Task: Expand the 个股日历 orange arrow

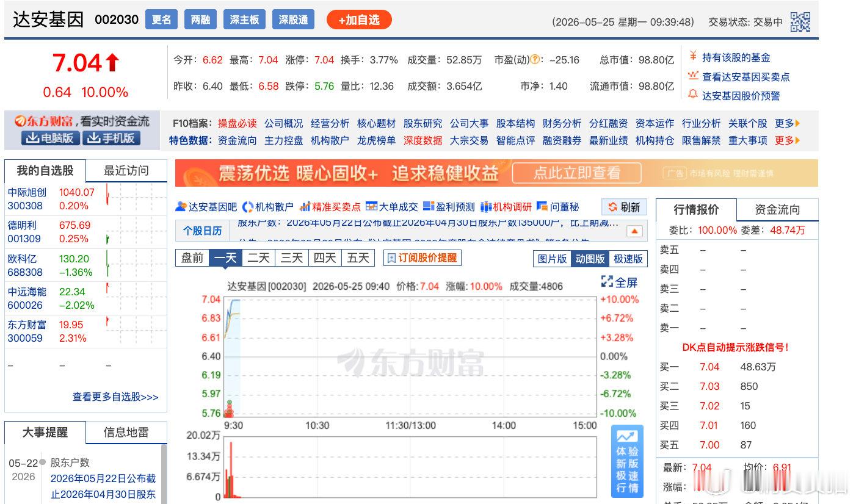Action: 635,231
